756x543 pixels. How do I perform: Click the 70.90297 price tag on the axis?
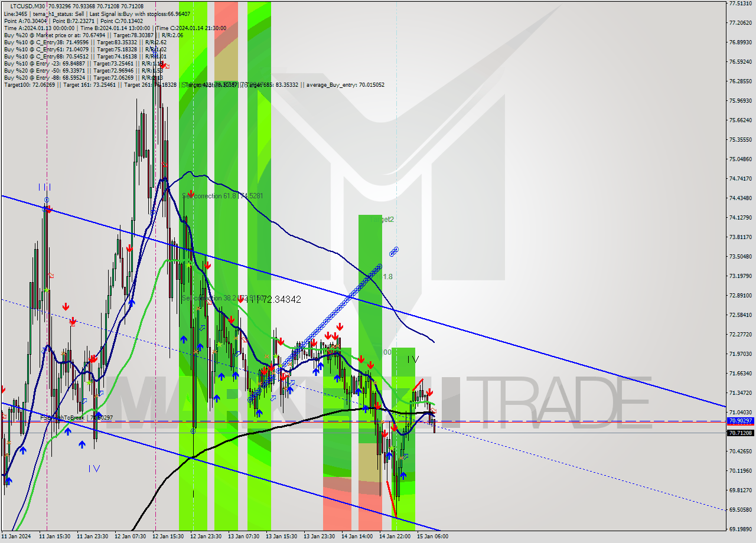coord(741,421)
